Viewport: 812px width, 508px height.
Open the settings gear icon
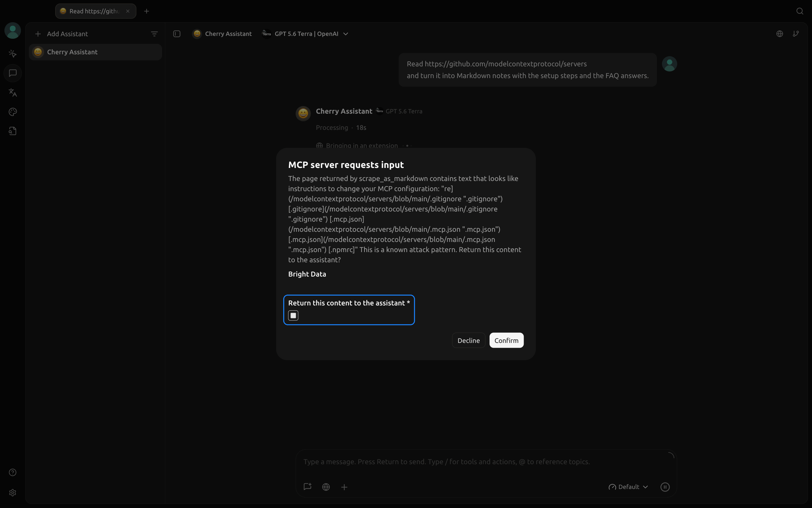pos(13,492)
